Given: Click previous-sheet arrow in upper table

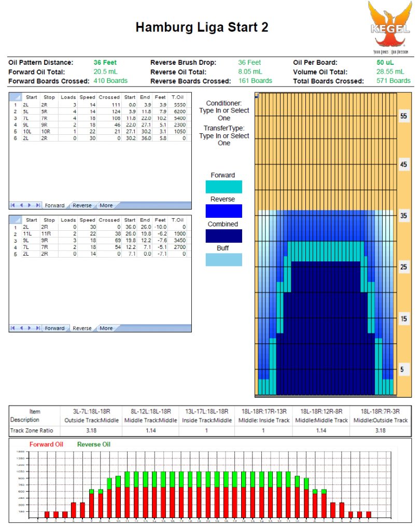Looking at the screenshot, I should 22,205.
